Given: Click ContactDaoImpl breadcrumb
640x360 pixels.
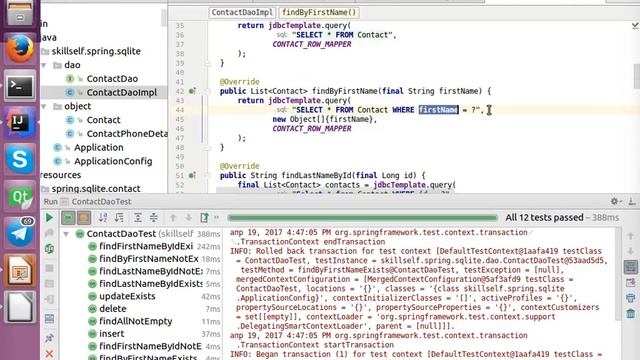Looking at the screenshot, I should pyautogui.click(x=242, y=12).
